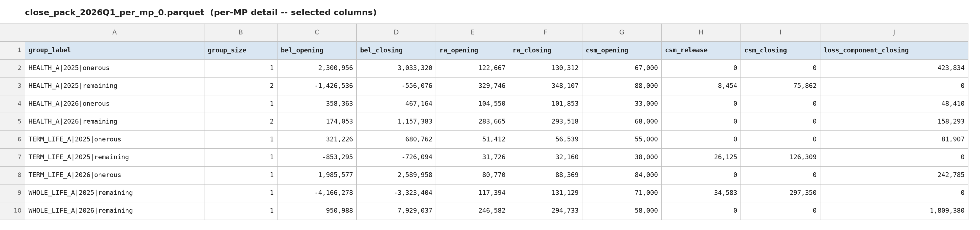
Task: Click ra_closing value 88,369
Action: pyautogui.click(x=546, y=176)
